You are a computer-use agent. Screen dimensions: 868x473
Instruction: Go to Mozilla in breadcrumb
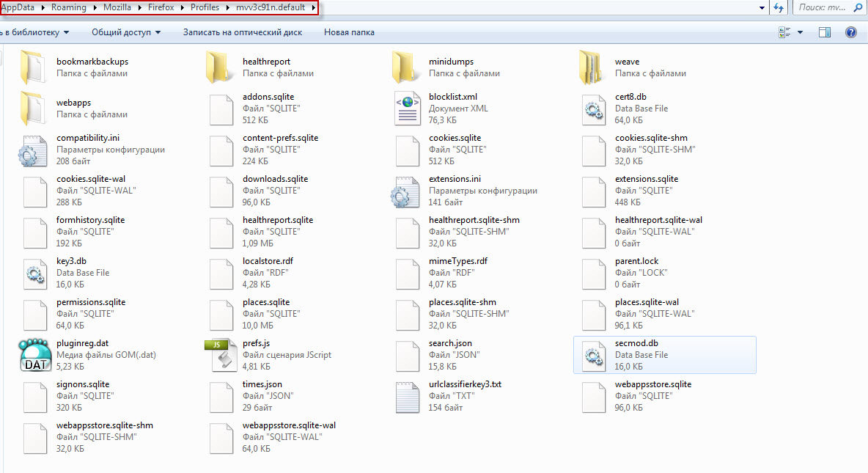point(117,8)
